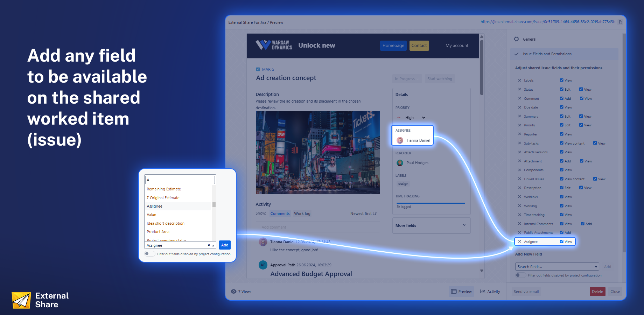Uncheck the Comment Add checkbox

[561, 98]
